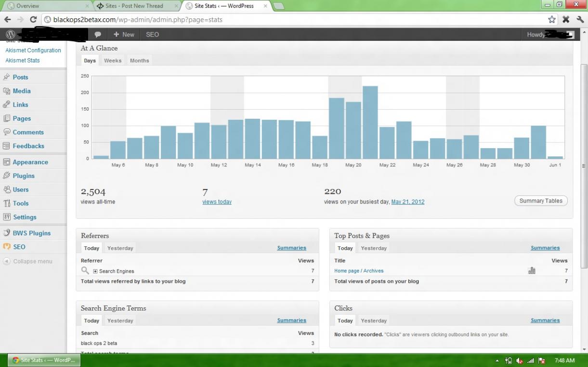Show Yesterday tab in Search Engine Terms
The width and height of the screenshot is (588, 367).
(x=120, y=321)
